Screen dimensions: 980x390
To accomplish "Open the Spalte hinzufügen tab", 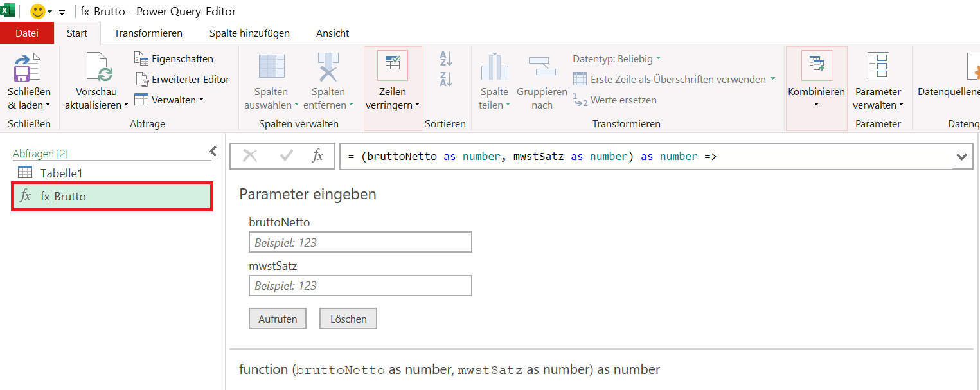I will (x=249, y=33).
